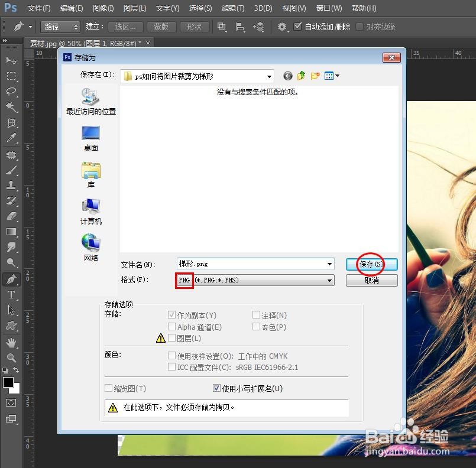Select the Spot Healing Brush tool
Screen dimensions: 476x468
click(11, 155)
